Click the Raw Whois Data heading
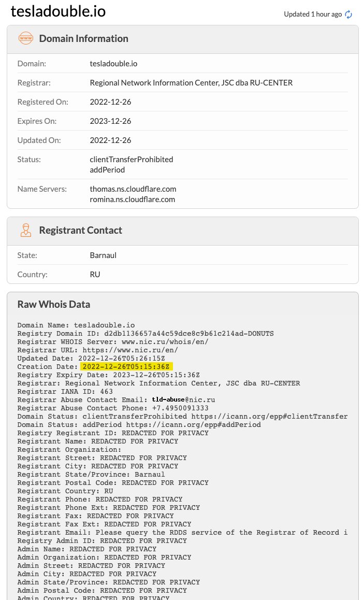The image size is (364, 600). click(x=54, y=304)
